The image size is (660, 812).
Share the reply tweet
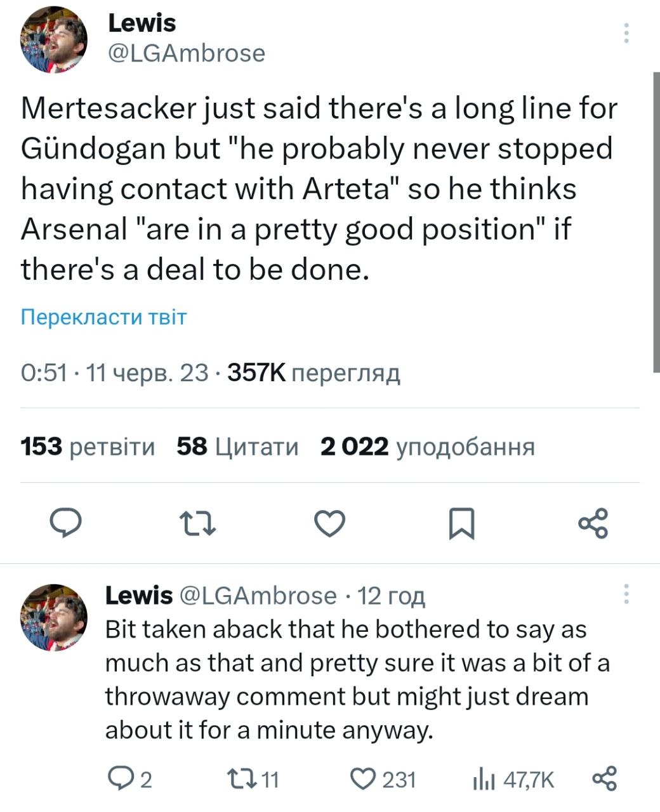pyautogui.click(x=604, y=779)
